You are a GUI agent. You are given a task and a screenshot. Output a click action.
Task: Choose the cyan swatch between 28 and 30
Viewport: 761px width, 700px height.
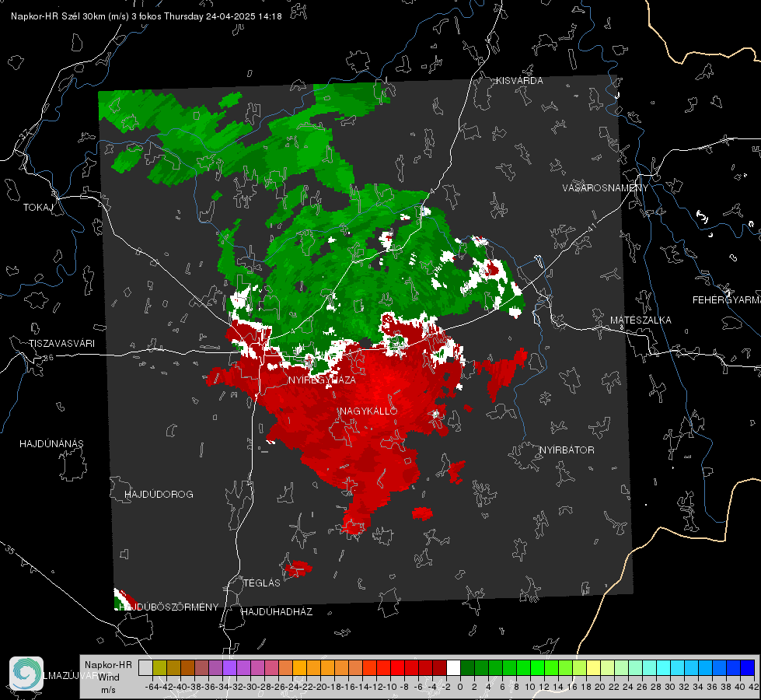(663, 667)
